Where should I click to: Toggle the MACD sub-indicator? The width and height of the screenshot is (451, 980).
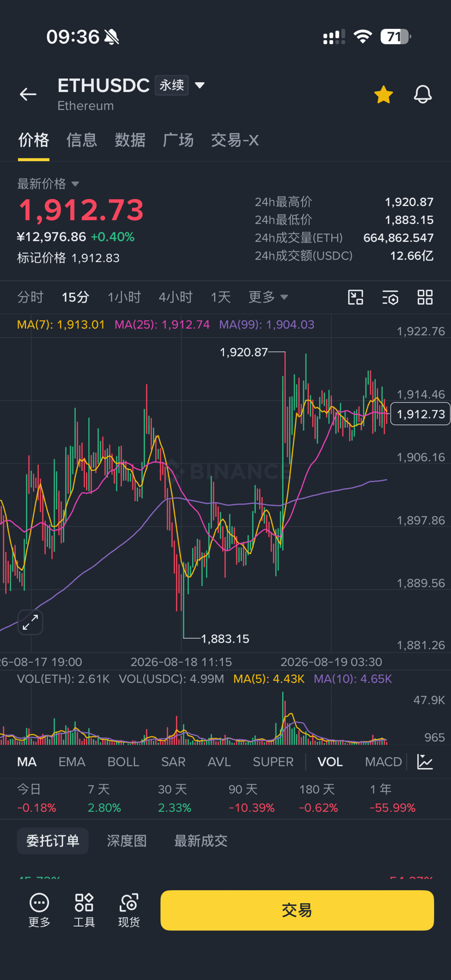[x=383, y=762]
